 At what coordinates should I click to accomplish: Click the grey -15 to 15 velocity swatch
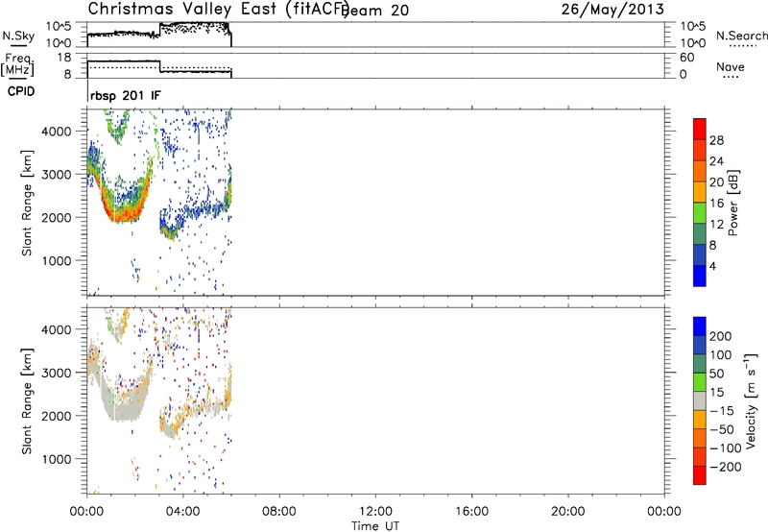coord(700,400)
